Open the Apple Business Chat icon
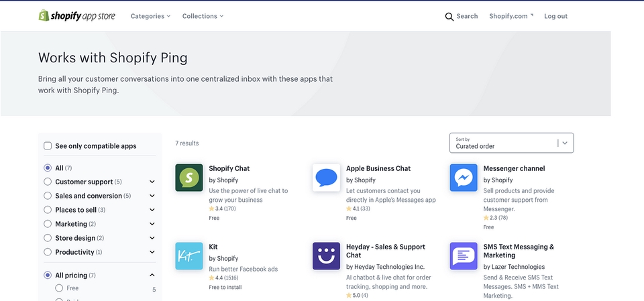This screenshot has height=301, width=644. click(x=326, y=178)
